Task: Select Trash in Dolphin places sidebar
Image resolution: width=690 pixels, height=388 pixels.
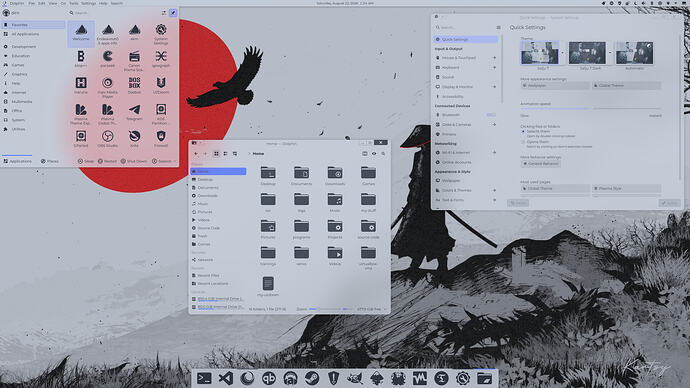Action: (219, 236)
